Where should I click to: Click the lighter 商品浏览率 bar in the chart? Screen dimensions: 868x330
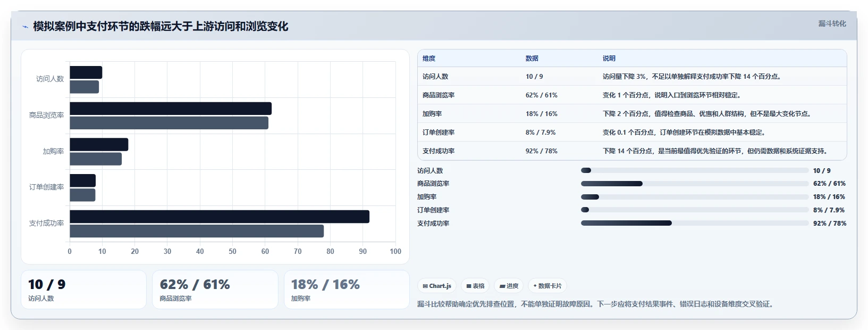click(x=169, y=123)
